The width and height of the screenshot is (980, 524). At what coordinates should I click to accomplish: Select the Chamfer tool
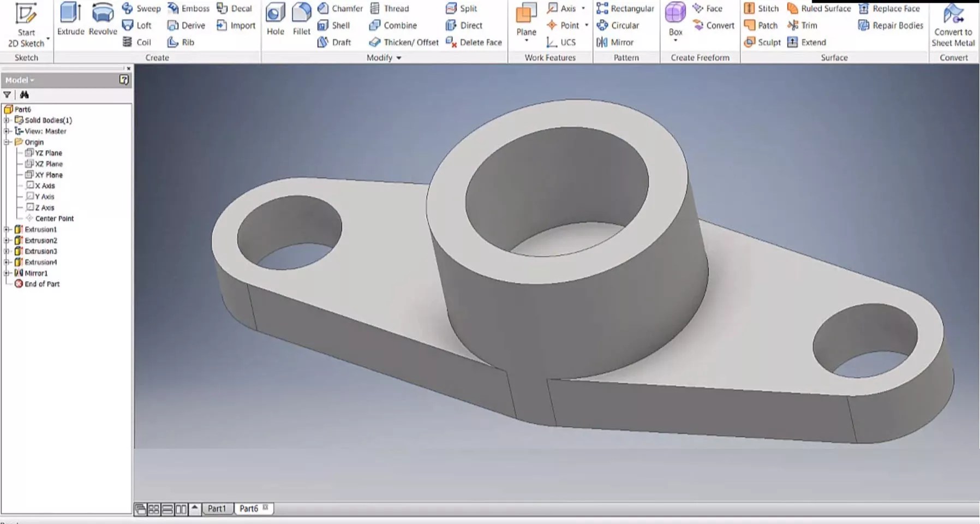340,9
